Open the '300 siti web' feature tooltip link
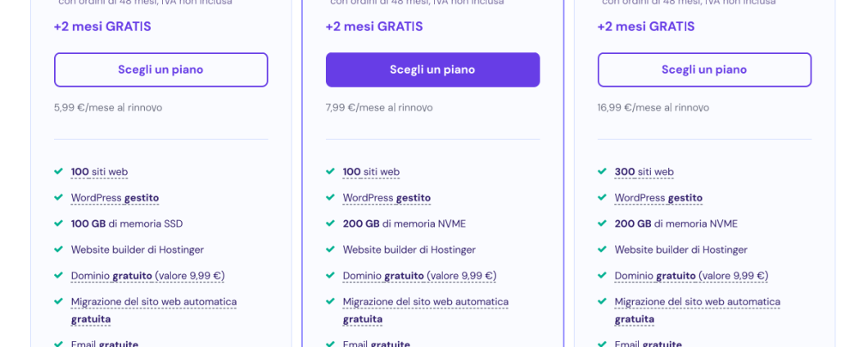 [644, 172]
